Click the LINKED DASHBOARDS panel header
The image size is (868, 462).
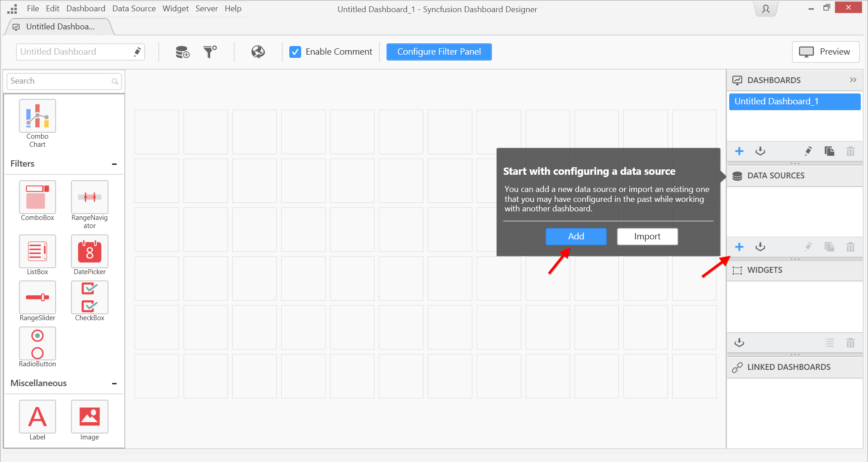[794, 367]
